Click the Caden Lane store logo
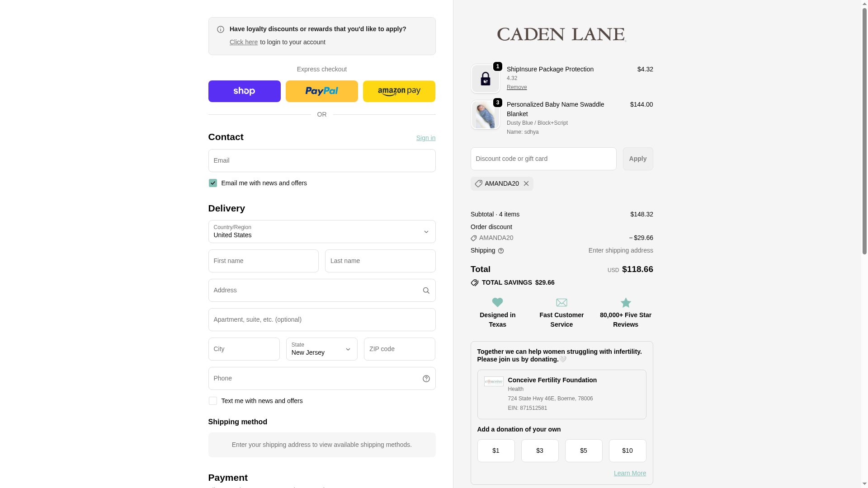The height and width of the screenshot is (488, 868). (x=561, y=34)
